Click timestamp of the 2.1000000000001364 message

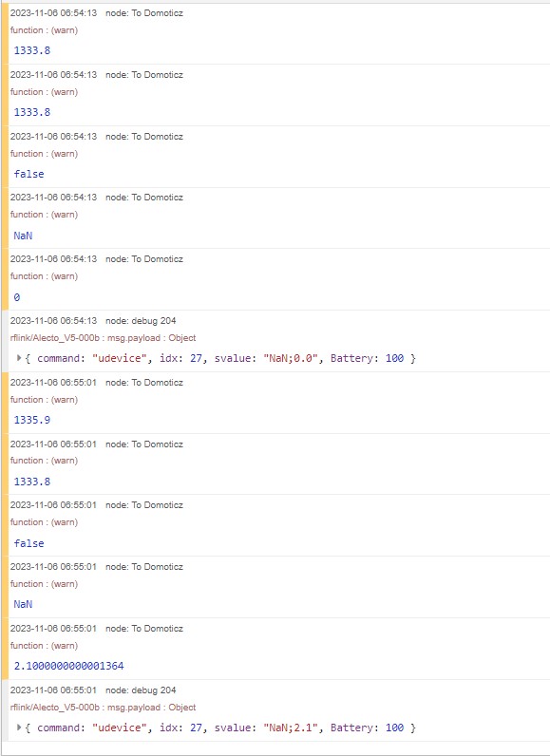[x=53, y=628]
